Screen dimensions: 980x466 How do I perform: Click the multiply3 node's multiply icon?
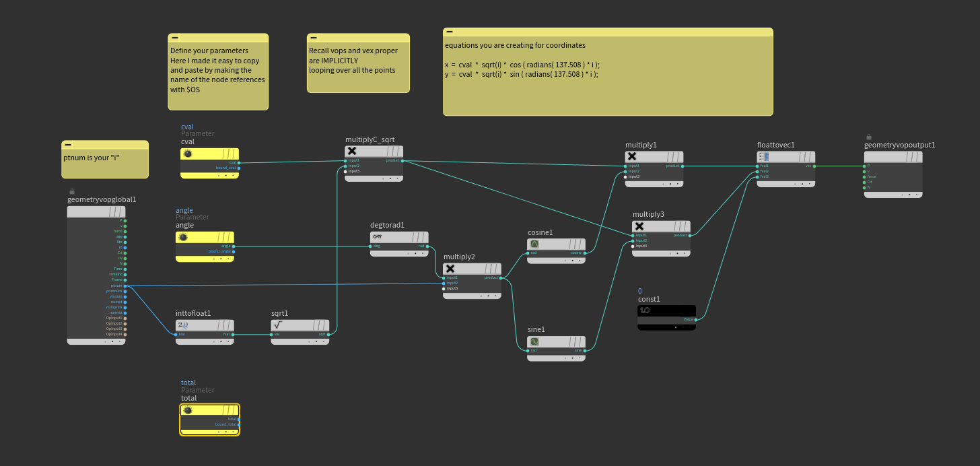coord(639,226)
